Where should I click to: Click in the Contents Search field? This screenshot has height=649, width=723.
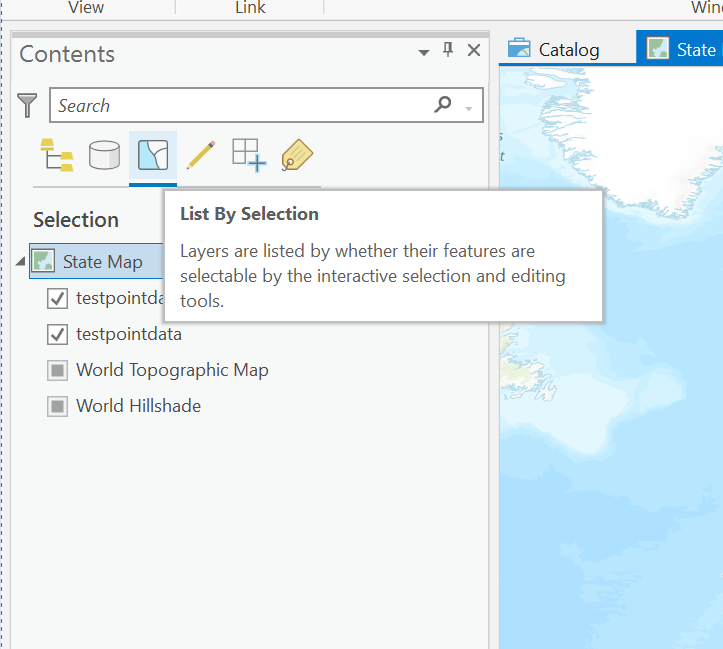[240, 105]
